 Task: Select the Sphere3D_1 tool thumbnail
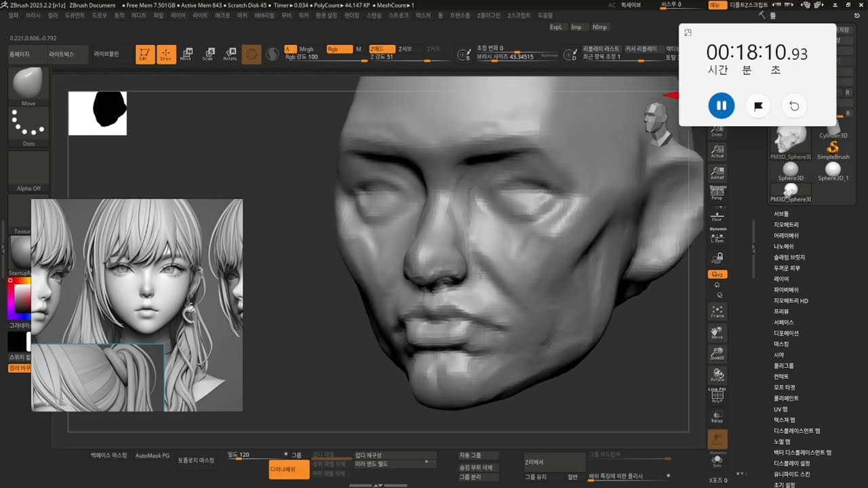click(x=833, y=171)
